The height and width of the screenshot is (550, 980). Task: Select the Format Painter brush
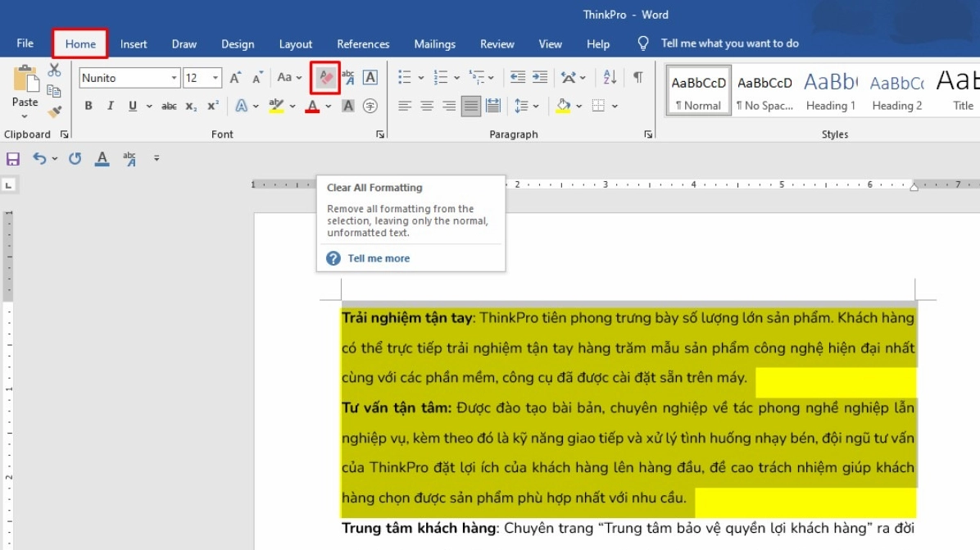(55, 111)
